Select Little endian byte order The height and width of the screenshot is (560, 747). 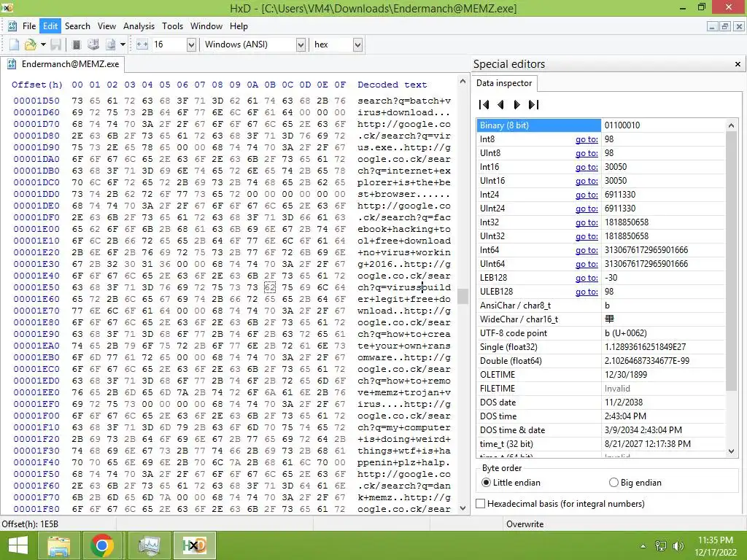(x=485, y=483)
